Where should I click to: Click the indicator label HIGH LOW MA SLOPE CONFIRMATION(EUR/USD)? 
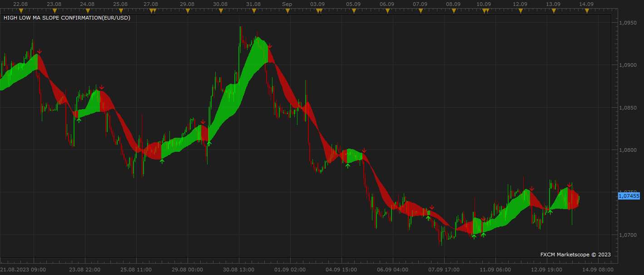click(67, 18)
